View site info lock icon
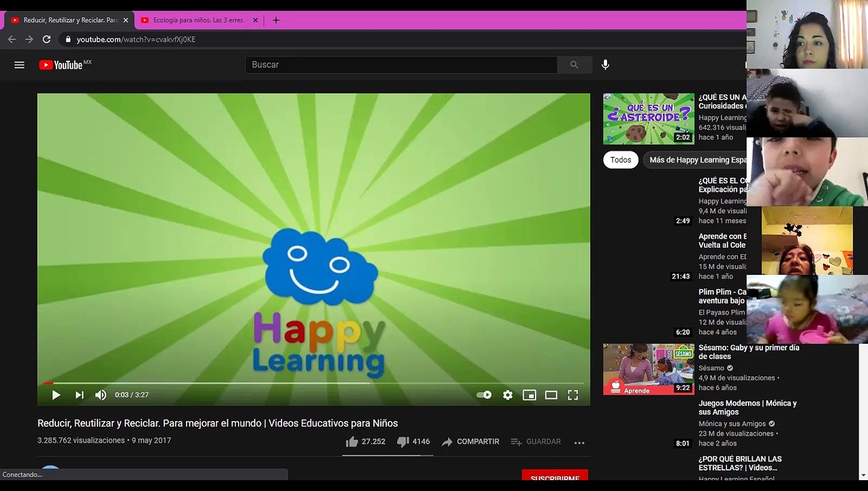 click(x=67, y=40)
